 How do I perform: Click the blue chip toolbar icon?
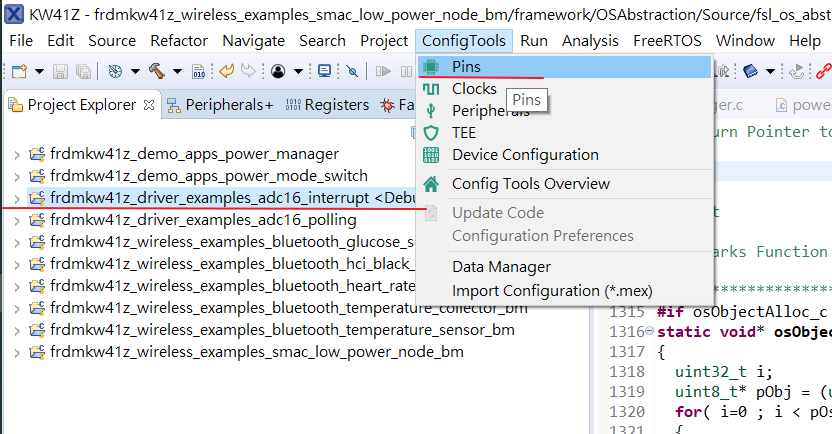(750, 71)
